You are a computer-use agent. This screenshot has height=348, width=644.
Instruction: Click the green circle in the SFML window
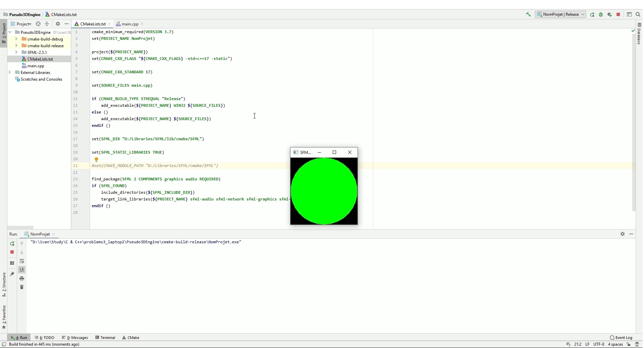tap(325, 191)
